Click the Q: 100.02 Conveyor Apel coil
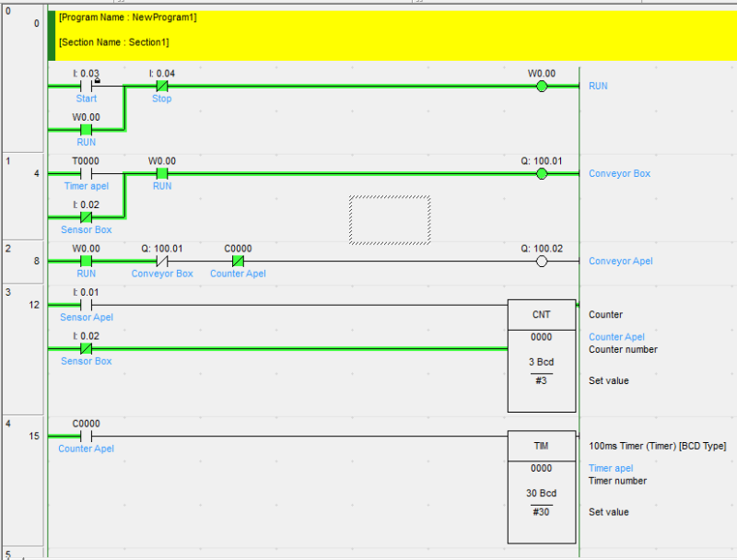The height and width of the screenshot is (560, 737). coord(542,262)
